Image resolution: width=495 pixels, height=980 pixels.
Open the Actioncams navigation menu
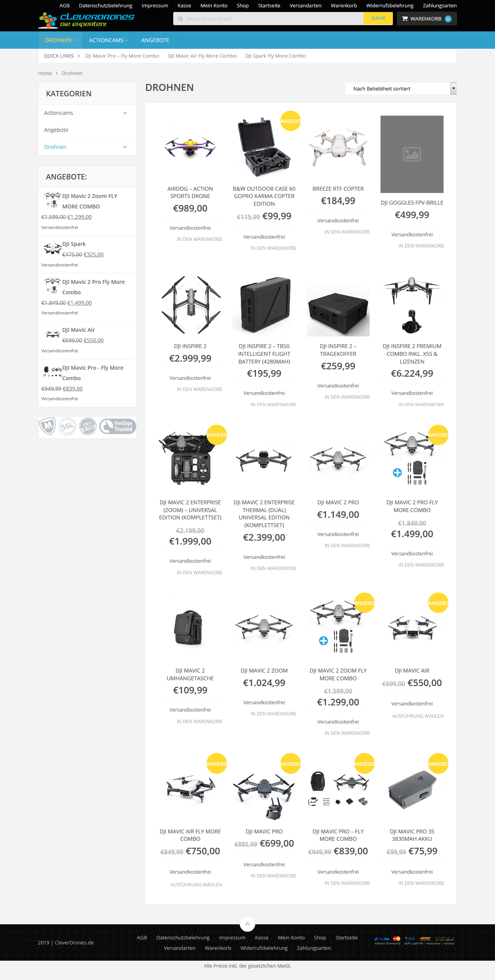[x=108, y=40]
